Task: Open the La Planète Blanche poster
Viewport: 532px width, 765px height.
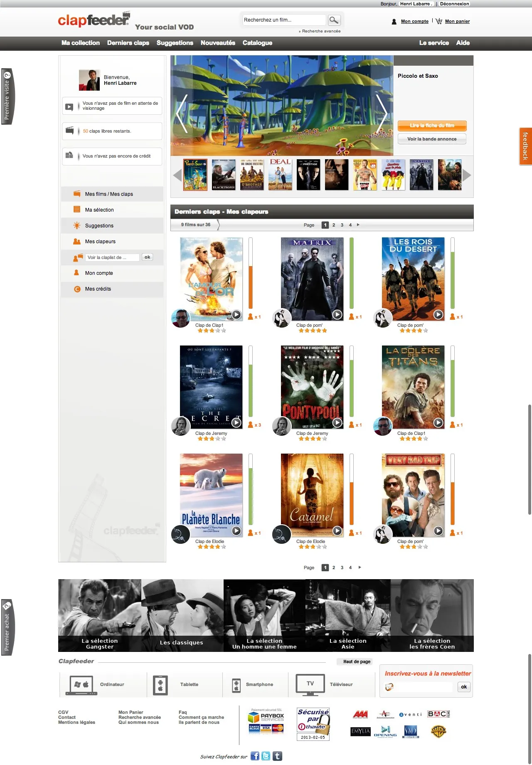Action: coord(211,495)
